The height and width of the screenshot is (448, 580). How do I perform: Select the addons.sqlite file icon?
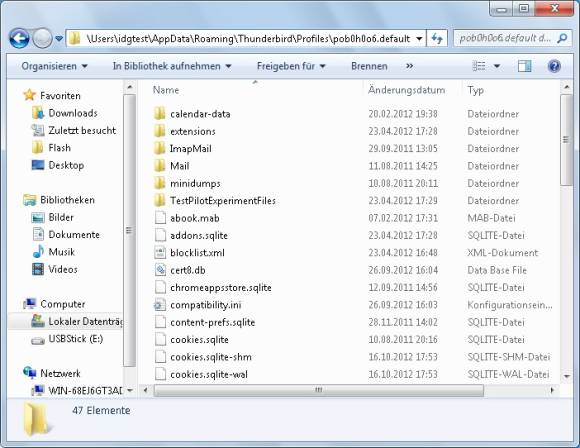tap(160, 235)
